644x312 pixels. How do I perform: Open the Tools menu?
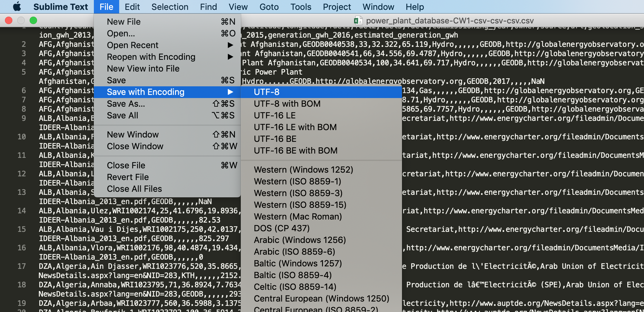tap(300, 7)
